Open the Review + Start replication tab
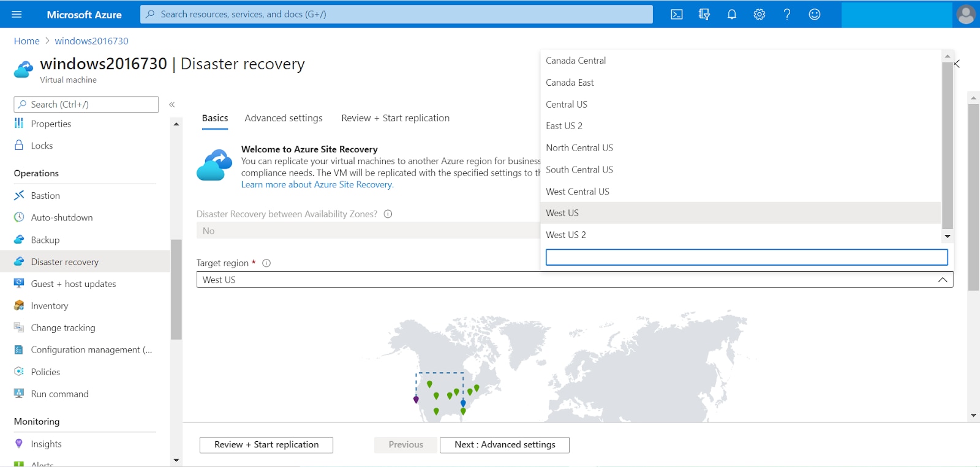 [x=395, y=118]
